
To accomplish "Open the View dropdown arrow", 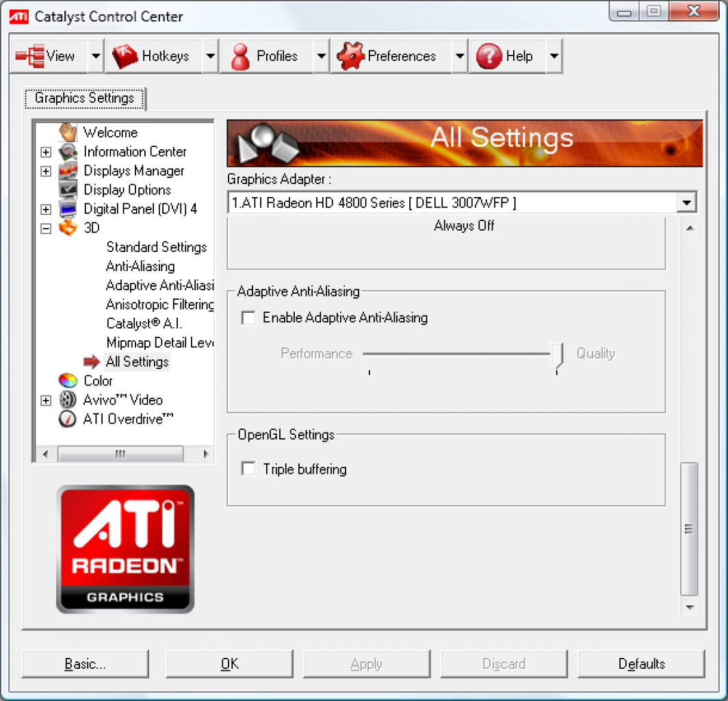I will point(95,56).
